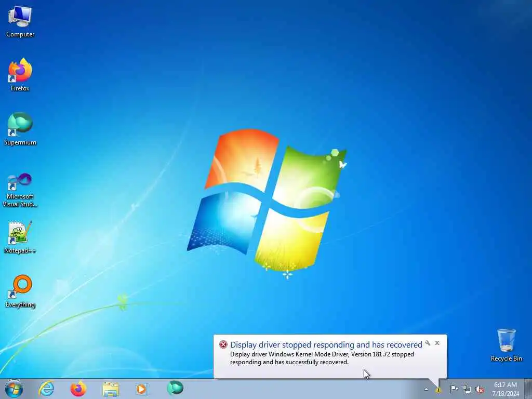The image size is (532, 399).
Task: Open the clock showing 6:17 AM
Action: (x=506, y=389)
